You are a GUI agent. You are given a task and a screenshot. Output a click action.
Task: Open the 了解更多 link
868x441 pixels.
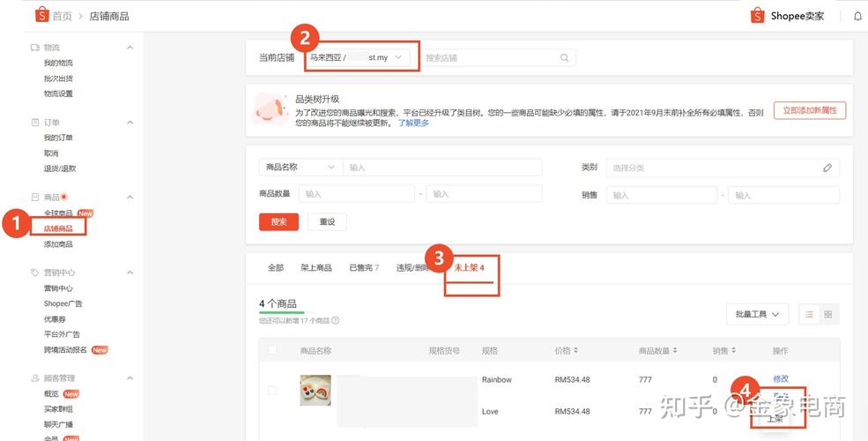click(413, 123)
